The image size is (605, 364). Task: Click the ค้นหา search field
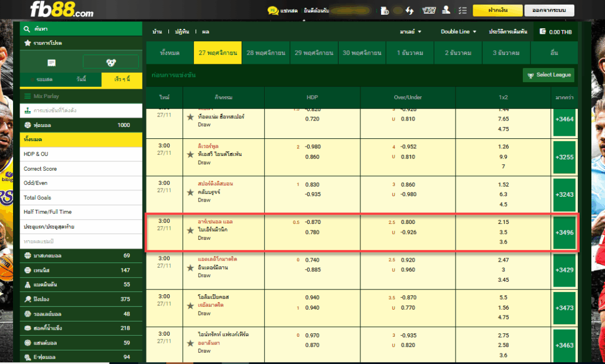click(81, 29)
